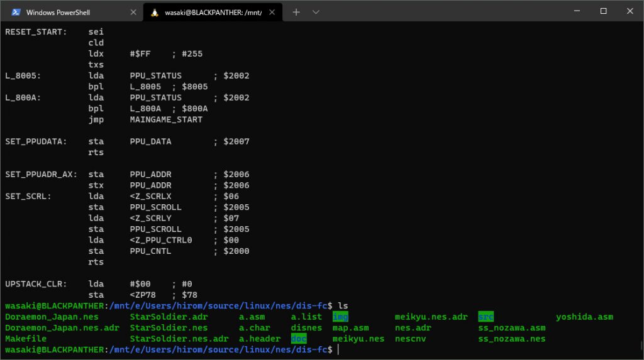
Task: Open a new terminal tab
Action: (296, 13)
